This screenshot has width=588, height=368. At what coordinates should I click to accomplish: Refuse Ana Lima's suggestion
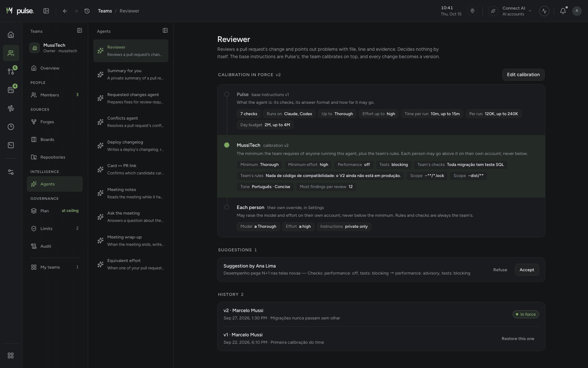(x=500, y=270)
